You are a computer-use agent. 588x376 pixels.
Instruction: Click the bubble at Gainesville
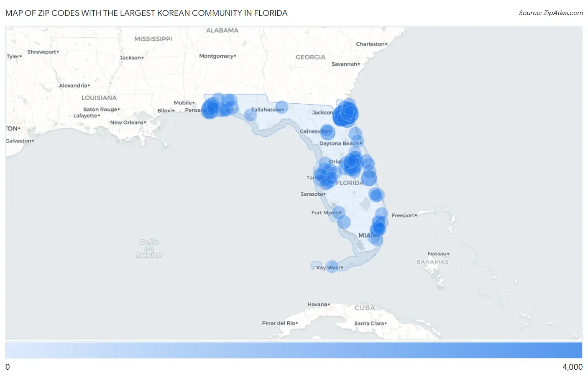point(327,132)
